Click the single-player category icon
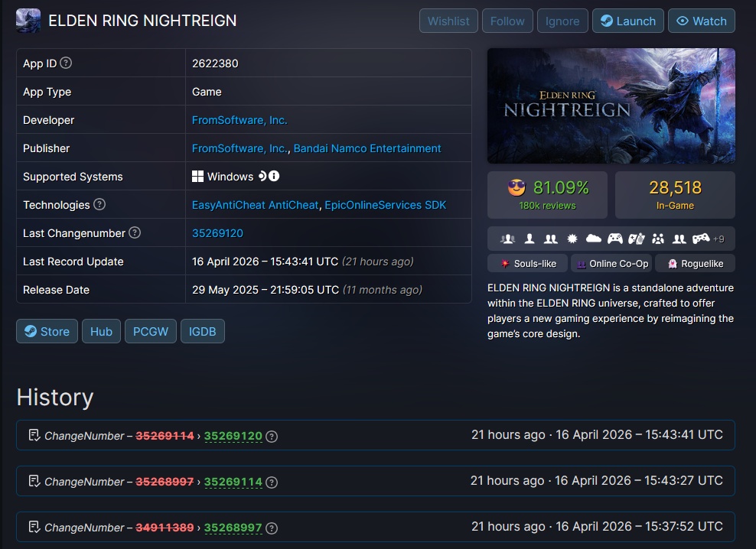Image resolution: width=756 pixels, height=549 pixels. click(x=530, y=239)
